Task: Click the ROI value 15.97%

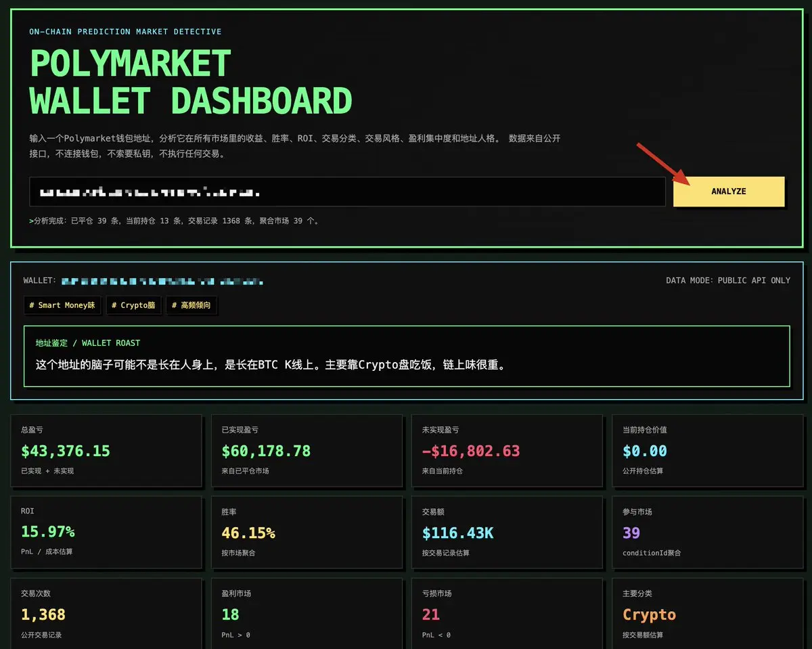Action: tap(48, 532)
